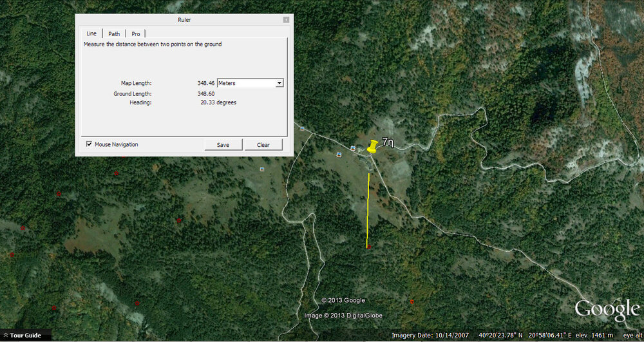The height and width of the screenshot is (342, 644).
Task: Click the Google logo watermark
Action: [x=606, y=309]
